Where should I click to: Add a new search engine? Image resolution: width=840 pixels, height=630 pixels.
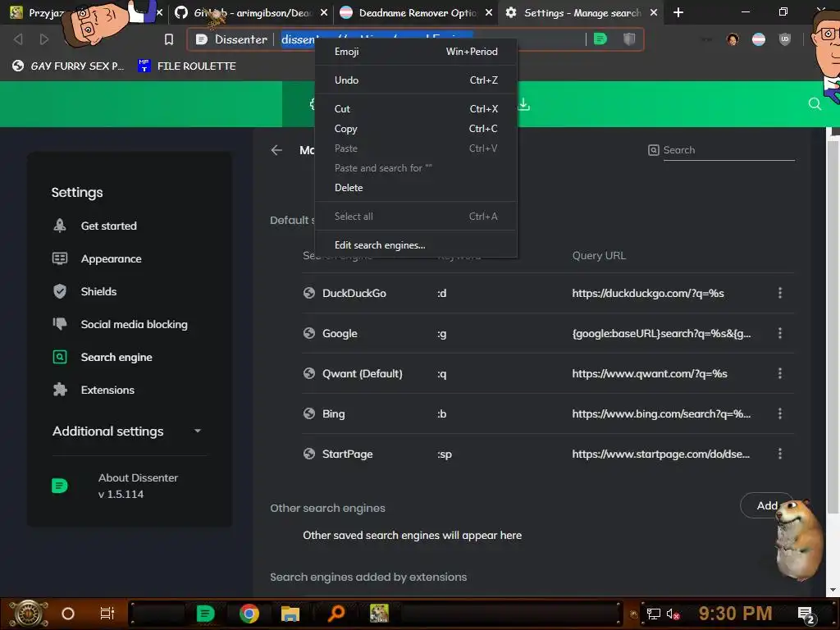(767, 505)
